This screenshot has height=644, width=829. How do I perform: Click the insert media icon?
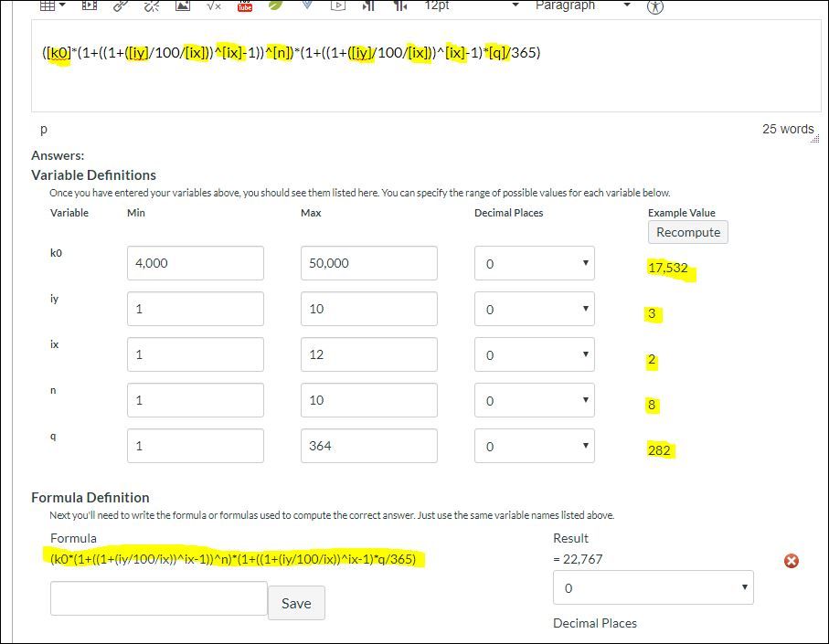[90, 5]
